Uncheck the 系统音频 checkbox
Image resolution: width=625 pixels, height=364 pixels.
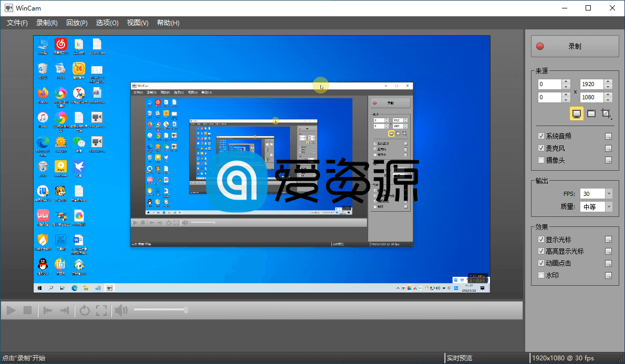[x=541, y=136]
